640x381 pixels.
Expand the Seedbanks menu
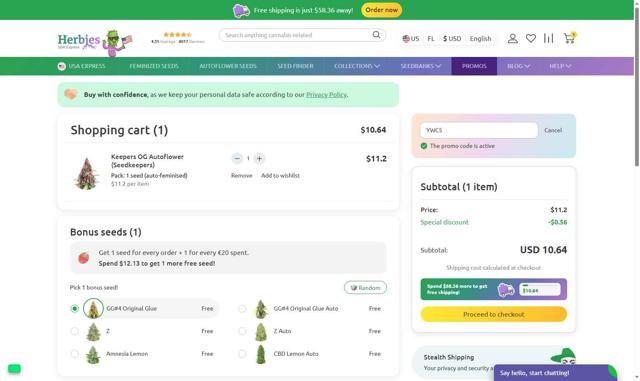click(x=420, y=66)
